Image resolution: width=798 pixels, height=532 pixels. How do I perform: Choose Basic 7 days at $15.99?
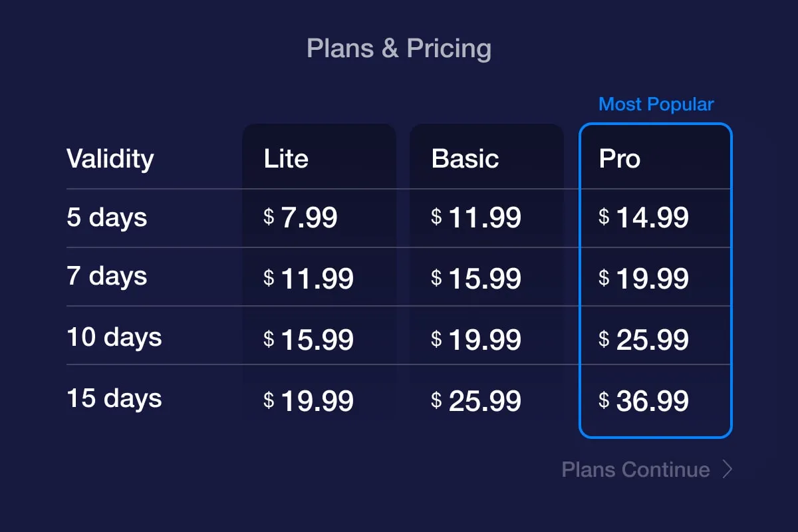click(476, 279)
